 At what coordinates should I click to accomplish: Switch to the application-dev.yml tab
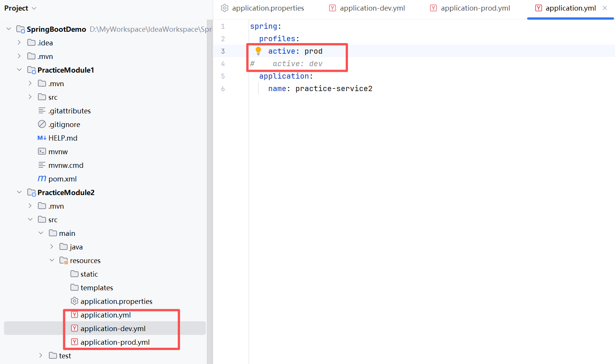coord(372,8)
